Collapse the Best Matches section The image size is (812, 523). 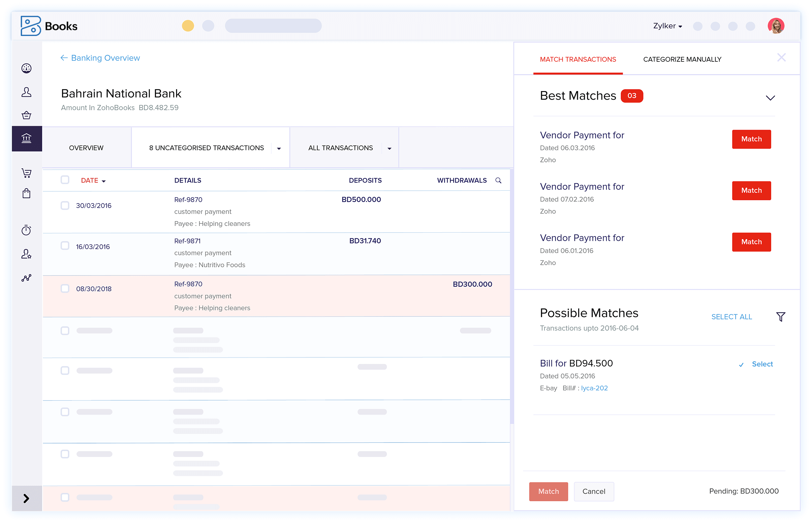pos(770,97)
